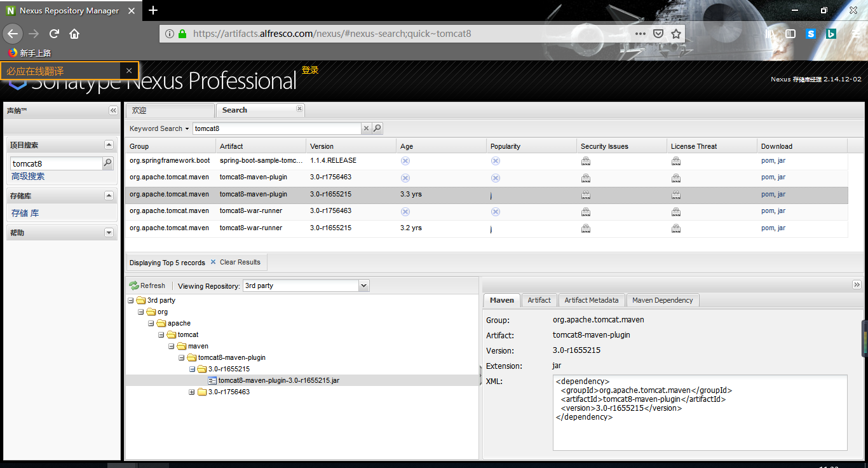Select the Maven detail tab
The width and height of the screenshot is (868, 468).
click(502, 300)
